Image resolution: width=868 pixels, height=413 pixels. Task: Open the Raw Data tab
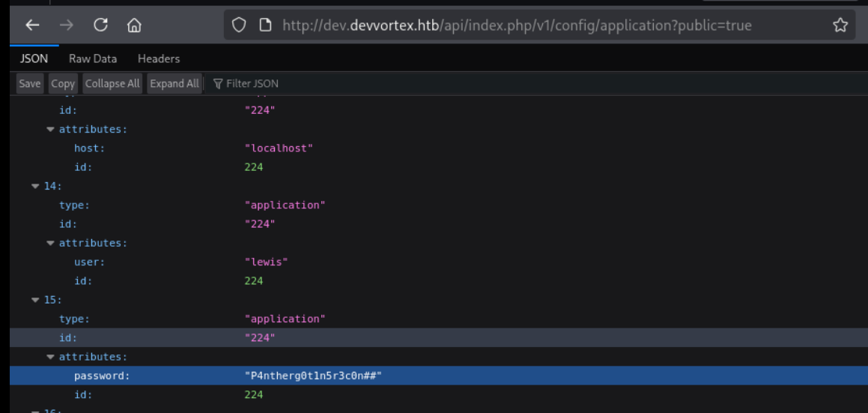click(92, 58)
